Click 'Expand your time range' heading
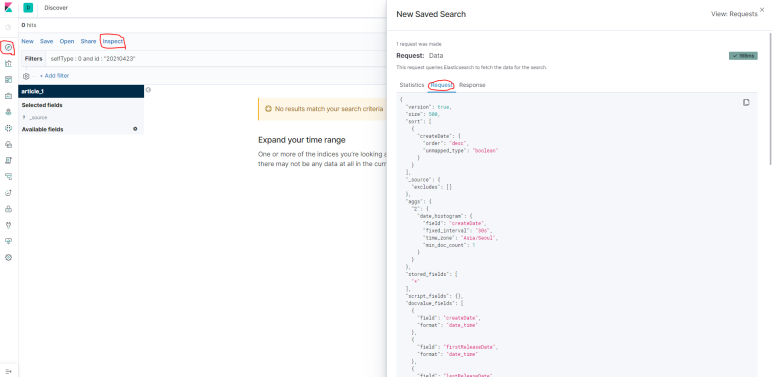This screenshot has width=773, height=377. (x=302, y=140)
